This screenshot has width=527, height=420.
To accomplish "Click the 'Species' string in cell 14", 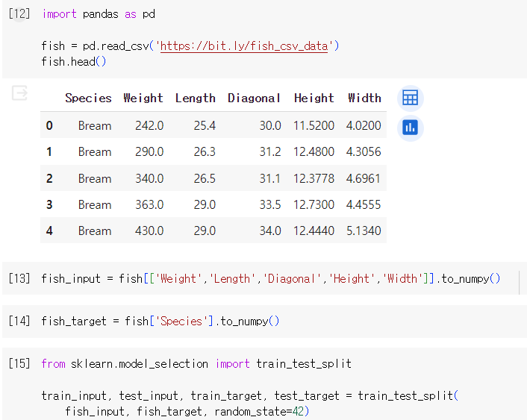I will tap(181, 322).
